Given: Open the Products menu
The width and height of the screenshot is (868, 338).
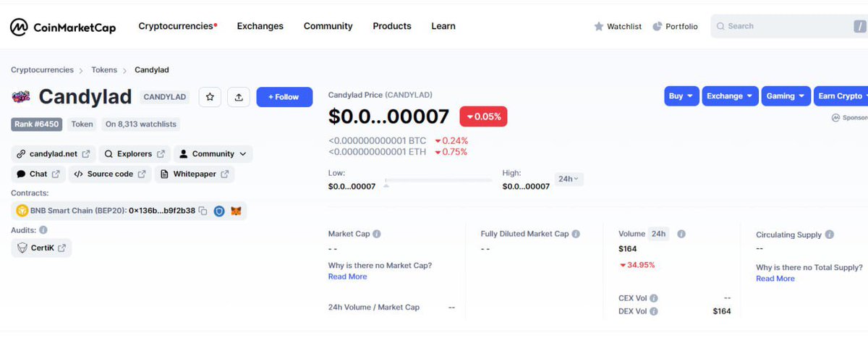Looking at the screenshot, I should [x=392, y=27].
